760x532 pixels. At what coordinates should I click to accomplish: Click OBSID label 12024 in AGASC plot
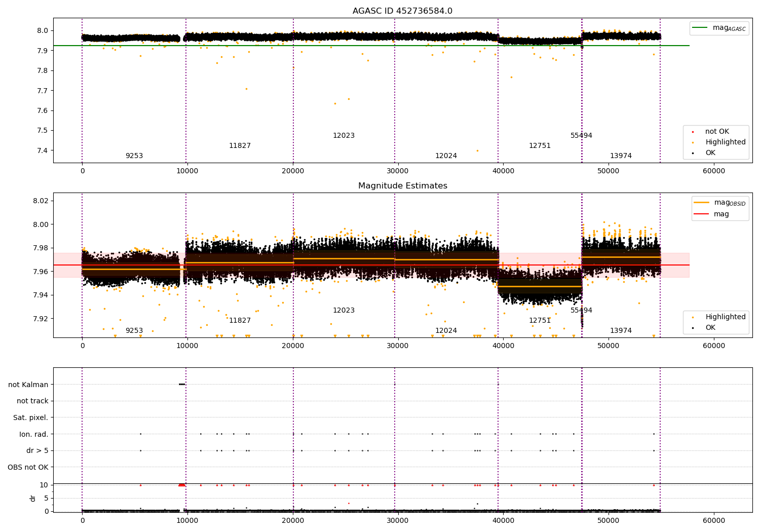pos(446,156)
